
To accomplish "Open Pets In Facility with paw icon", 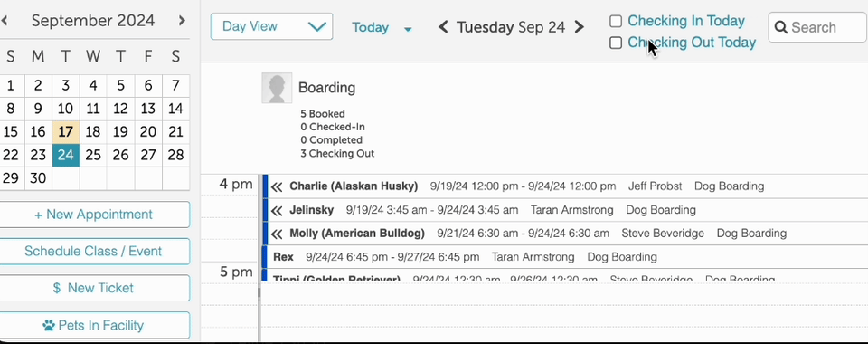I will click(x=93, y=325).
